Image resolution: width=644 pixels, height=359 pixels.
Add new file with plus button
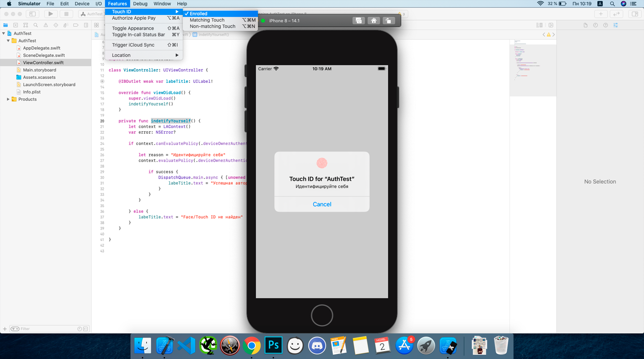pos(5,329)
